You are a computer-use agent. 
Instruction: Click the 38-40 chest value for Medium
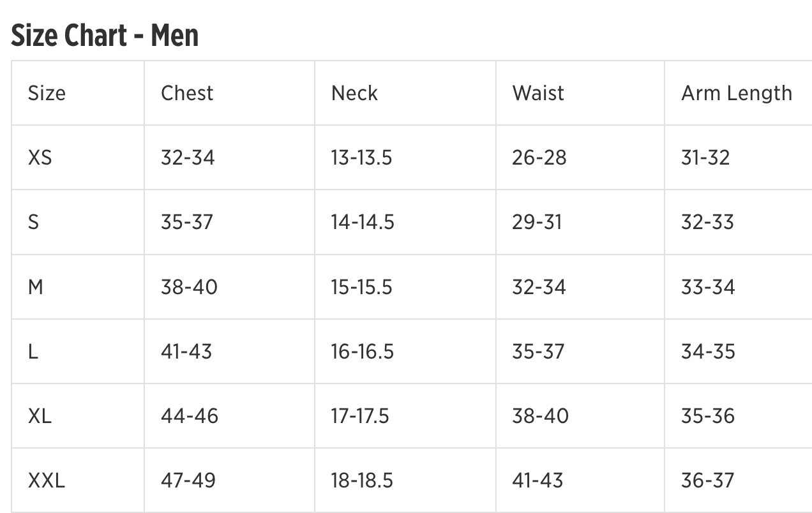click(x=189, y=287)
